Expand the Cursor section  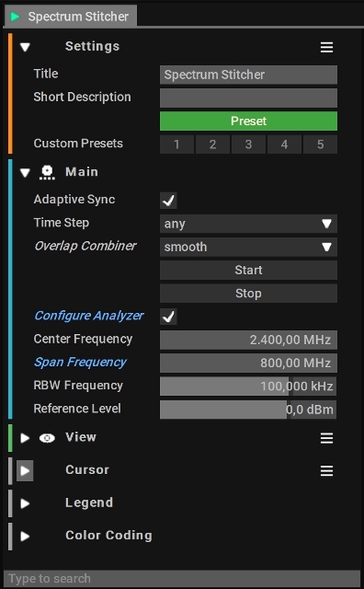pos(25,470)
